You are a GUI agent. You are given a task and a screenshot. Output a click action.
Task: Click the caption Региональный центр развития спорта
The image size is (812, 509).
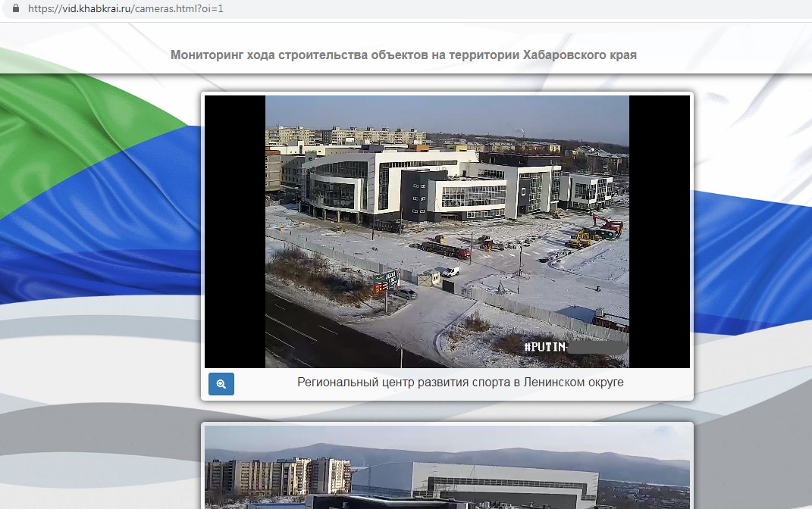(x=460, y=383)
